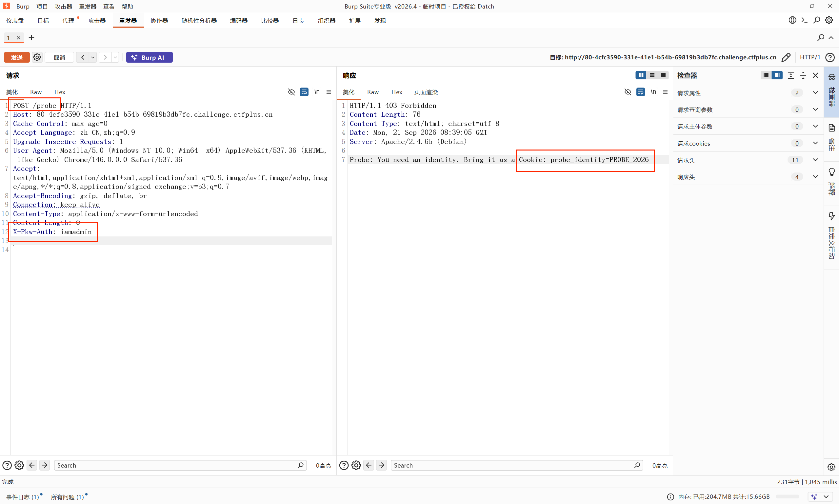Image resolution: width=839 pixels, height=504 pixels.
Task: Click the expand-all icon in inspector header
Action: pos(790,75)
